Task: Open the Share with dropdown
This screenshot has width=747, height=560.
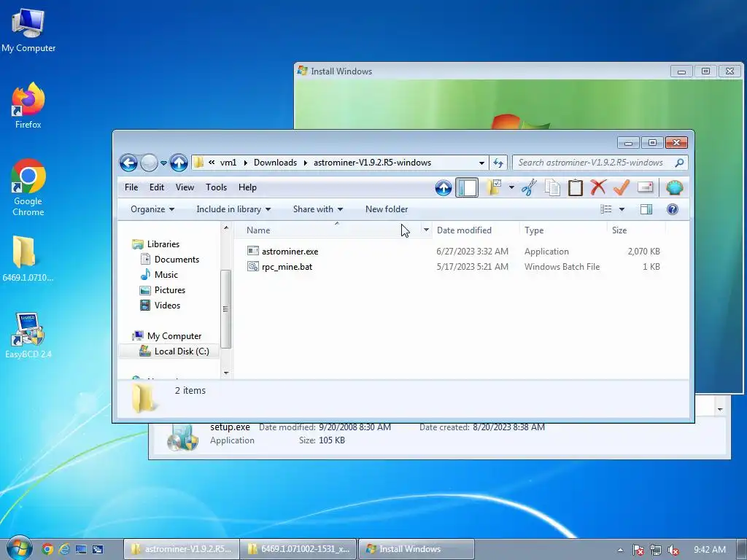Action: [318, 209]
